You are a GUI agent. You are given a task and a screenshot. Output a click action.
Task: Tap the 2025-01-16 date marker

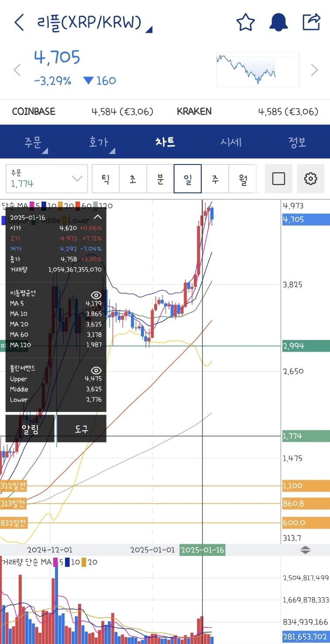click(x=203, y=550)
